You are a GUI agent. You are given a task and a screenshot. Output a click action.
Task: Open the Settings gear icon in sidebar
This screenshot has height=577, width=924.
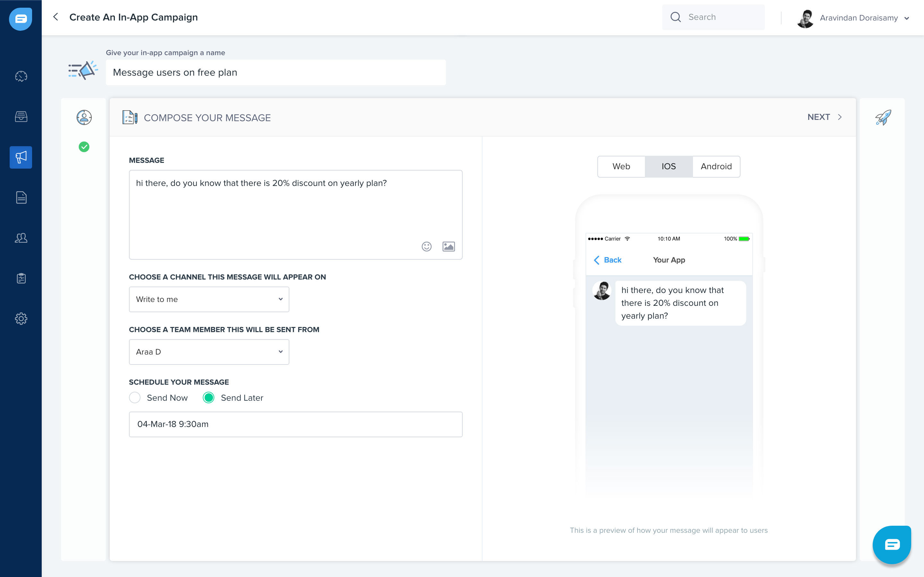tap(21, 319)
